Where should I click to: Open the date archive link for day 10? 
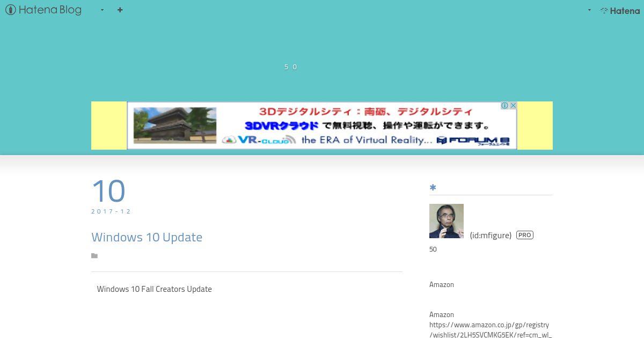click(108, 190)
